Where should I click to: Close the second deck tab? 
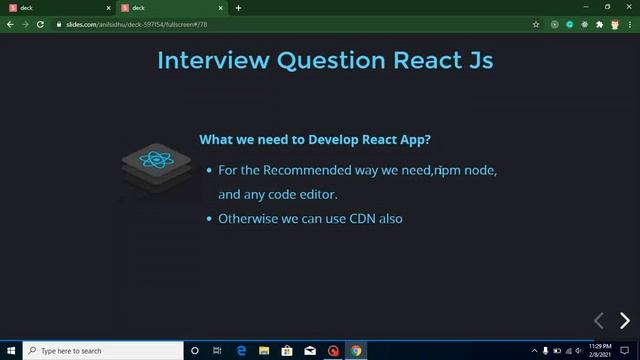point(220,8)
